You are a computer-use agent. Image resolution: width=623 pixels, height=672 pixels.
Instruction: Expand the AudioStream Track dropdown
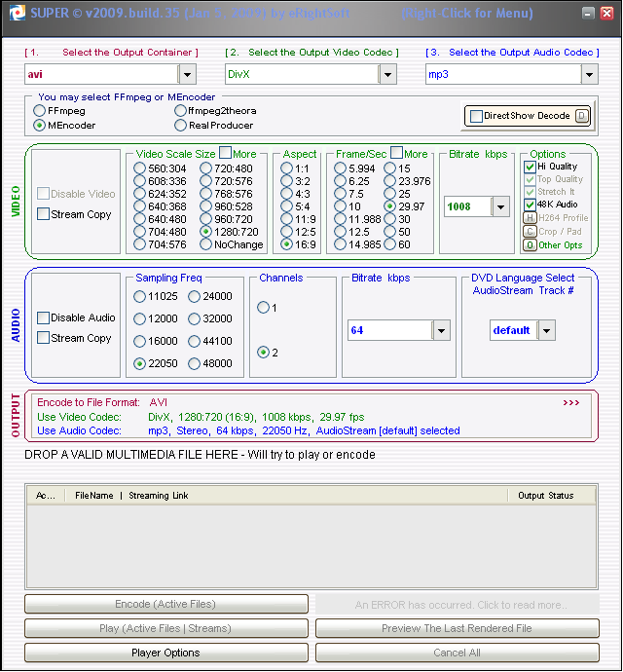[546, 330]
